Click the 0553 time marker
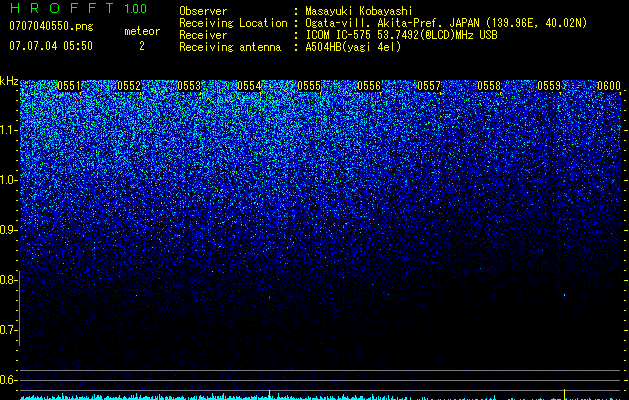 (x=189, y=86)
